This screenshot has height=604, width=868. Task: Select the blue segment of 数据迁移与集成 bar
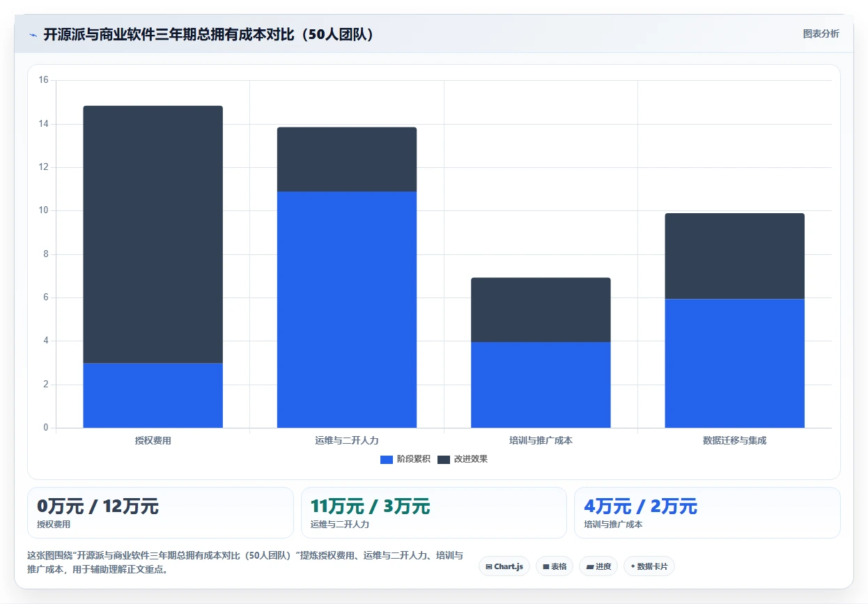tap(735, 363)
